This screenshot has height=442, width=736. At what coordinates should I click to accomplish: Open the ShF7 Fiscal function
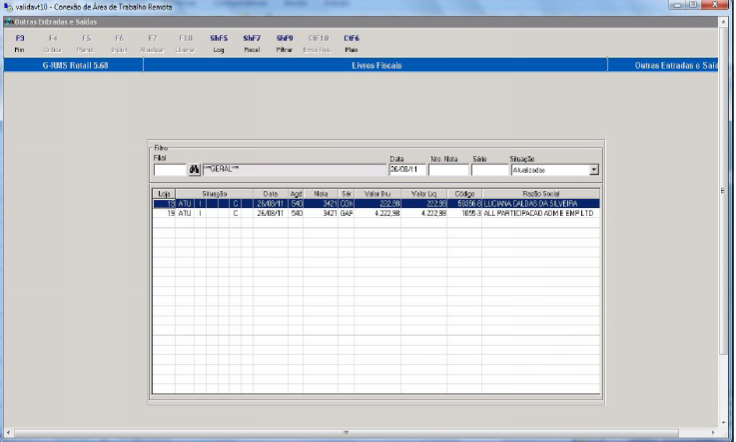point(252,44)
